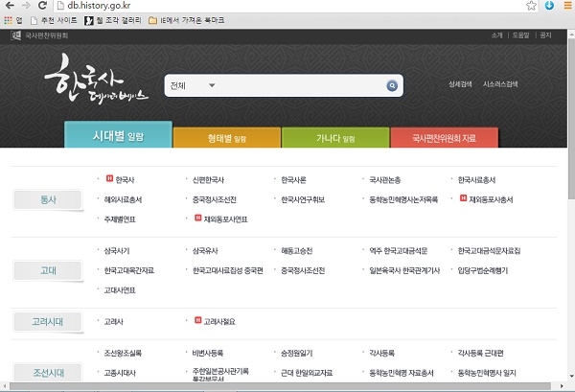Click the 통사 category button

pos(47,199)
